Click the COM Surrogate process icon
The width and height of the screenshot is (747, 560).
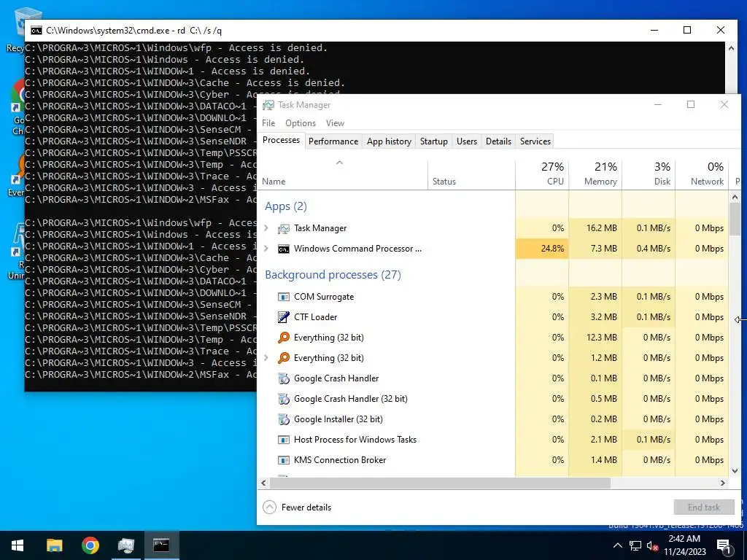(284, 297)
